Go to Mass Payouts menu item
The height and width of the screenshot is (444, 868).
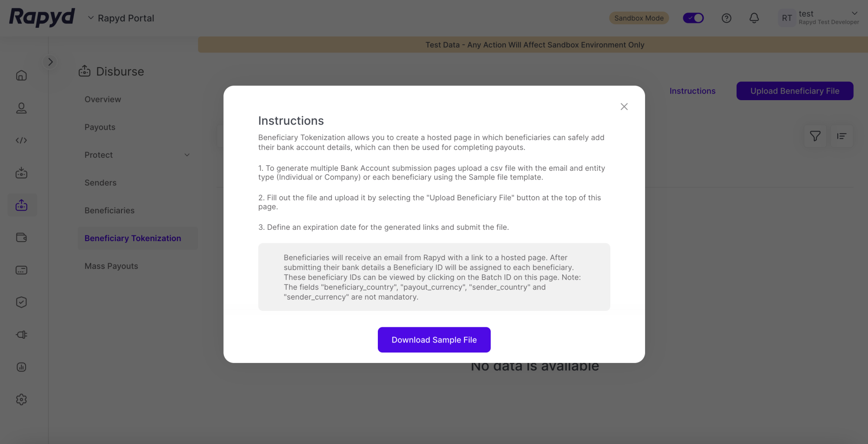tap(111, 266)
